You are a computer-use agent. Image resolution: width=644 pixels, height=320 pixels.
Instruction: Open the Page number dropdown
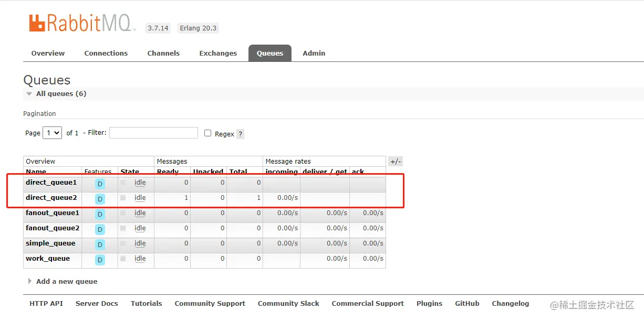tap(53, 133)
